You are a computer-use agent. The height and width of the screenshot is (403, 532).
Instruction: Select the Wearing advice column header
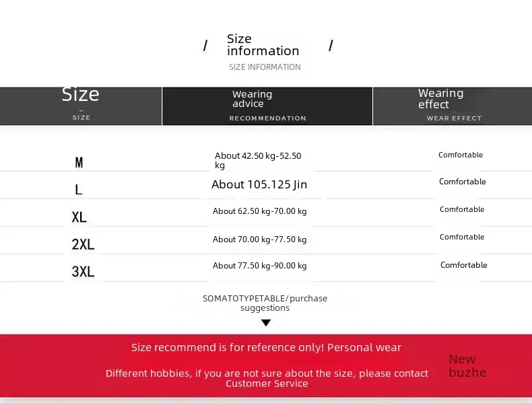(267, 106)
